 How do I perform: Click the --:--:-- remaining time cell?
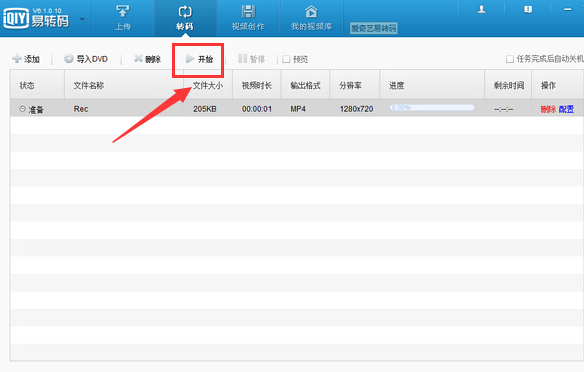(x=504, y=109)
